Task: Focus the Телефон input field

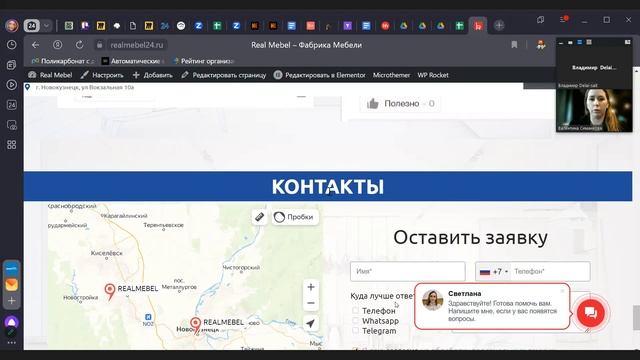Action: coord(550,271)
